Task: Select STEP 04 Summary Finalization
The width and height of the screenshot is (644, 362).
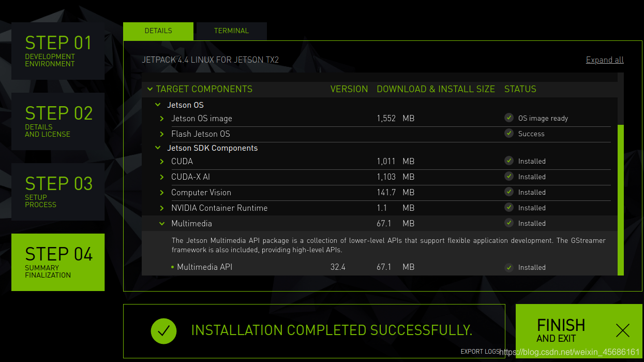Action: pos(58,262)
